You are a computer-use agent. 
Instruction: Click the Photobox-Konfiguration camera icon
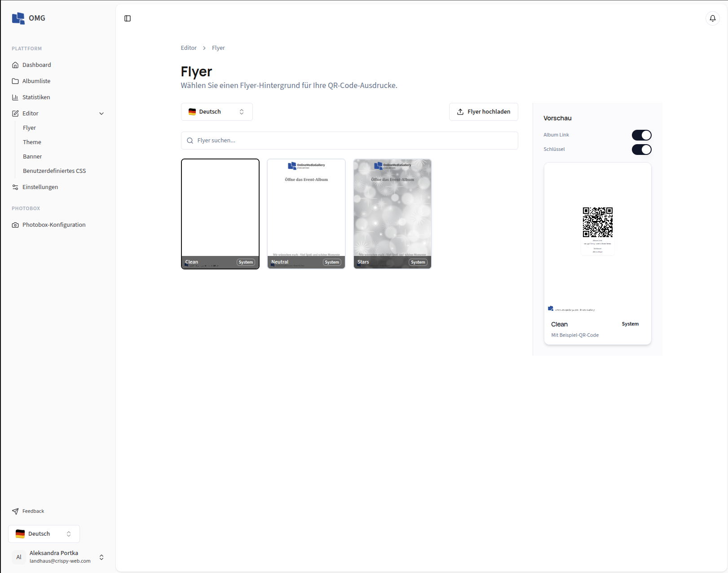coord(15,225)
